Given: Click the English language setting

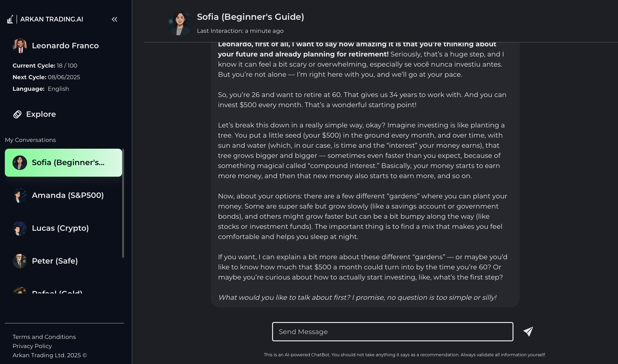Looking at the screenshot, I should pos(58,89).
